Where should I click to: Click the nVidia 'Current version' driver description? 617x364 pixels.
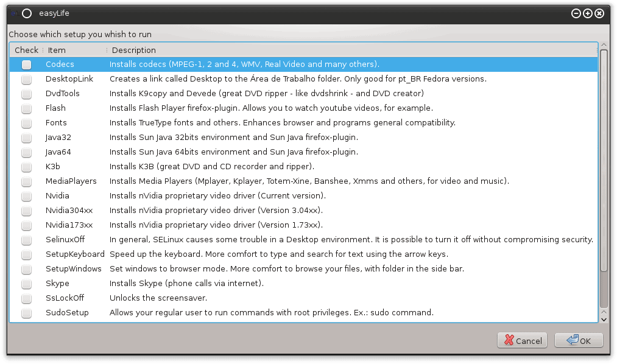[x=217, y=196]
